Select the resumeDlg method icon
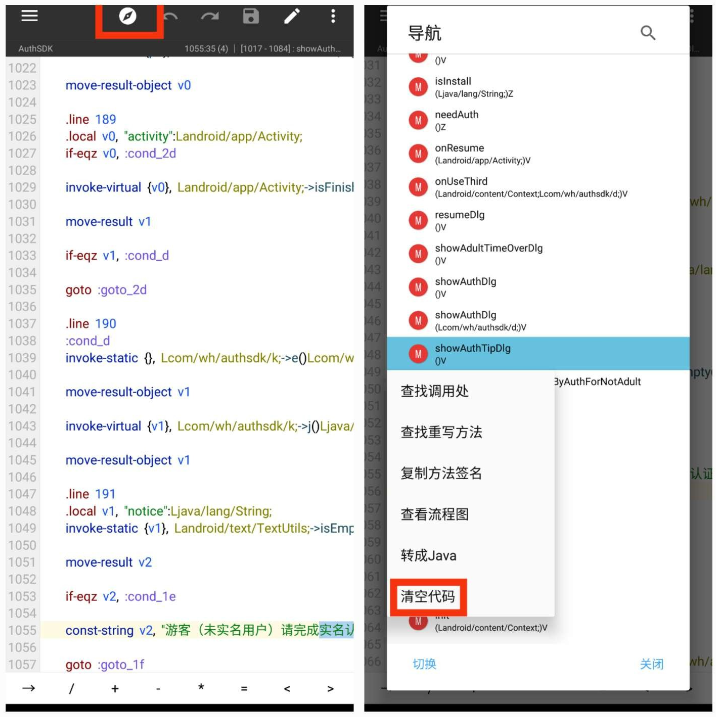716x717 pixels. pyautogui.click(x=417, y=220)
